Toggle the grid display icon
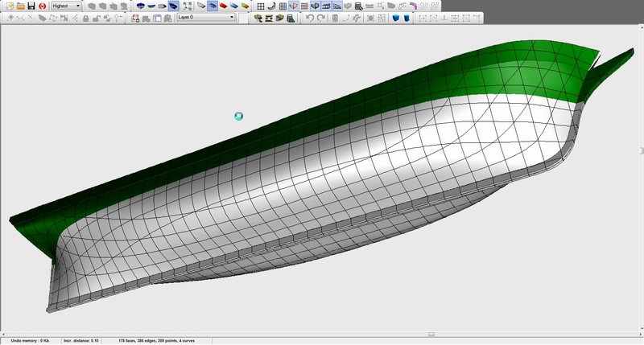The image size is (644, 345). [261, 6]
